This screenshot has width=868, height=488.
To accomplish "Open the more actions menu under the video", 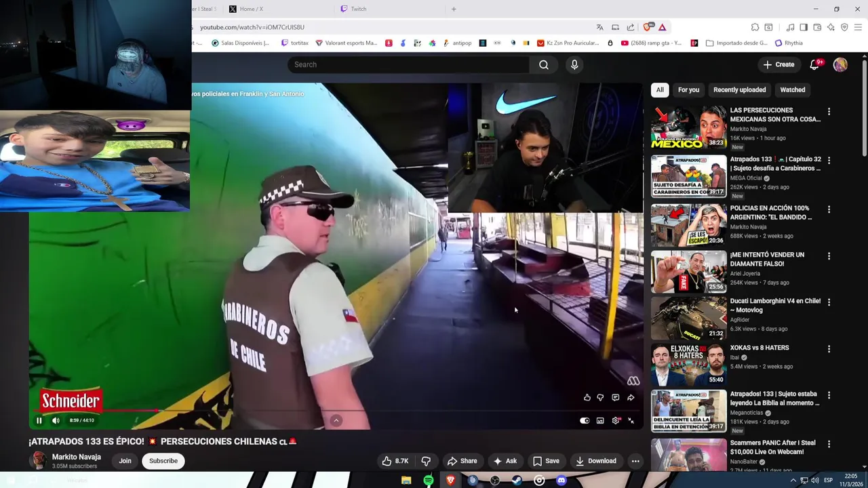I will tap(635, 461).
